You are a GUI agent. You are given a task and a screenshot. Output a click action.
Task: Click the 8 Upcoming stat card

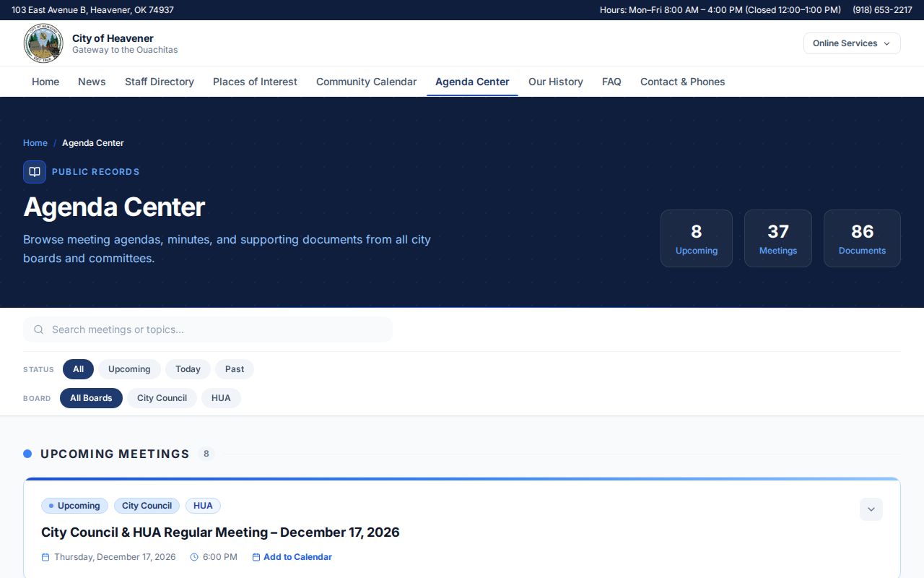click(697, 238)
